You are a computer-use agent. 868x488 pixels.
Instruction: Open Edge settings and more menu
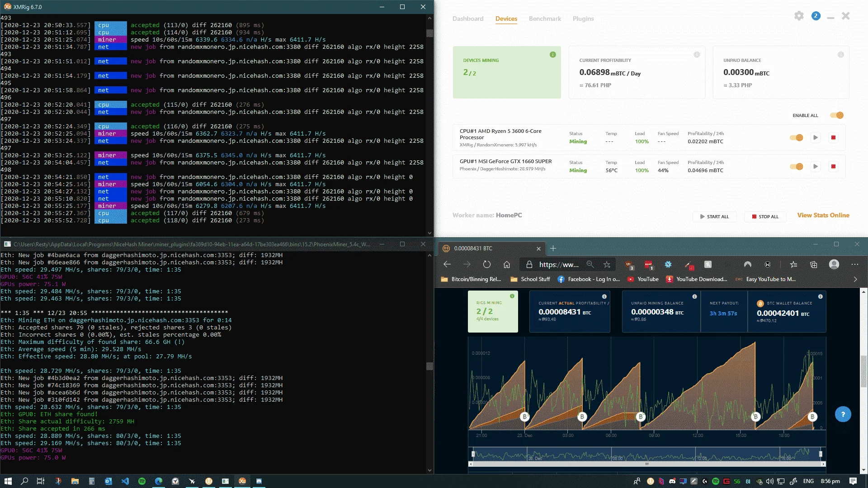click(854, 264)
